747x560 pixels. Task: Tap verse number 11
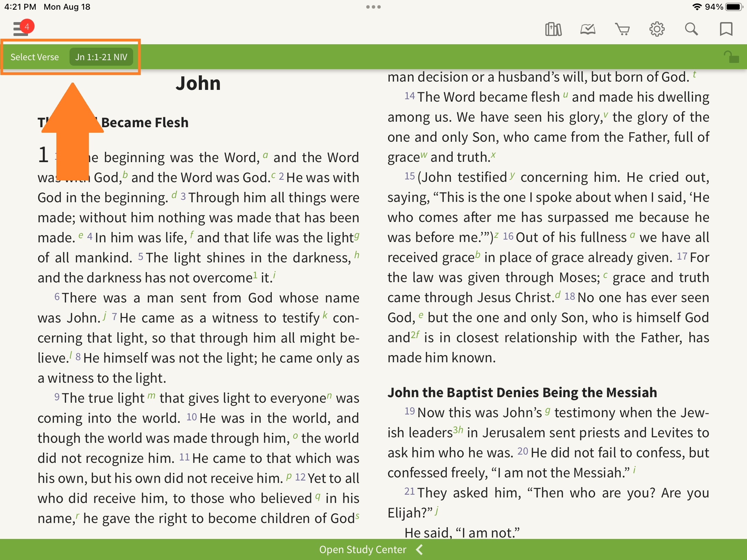184,457
